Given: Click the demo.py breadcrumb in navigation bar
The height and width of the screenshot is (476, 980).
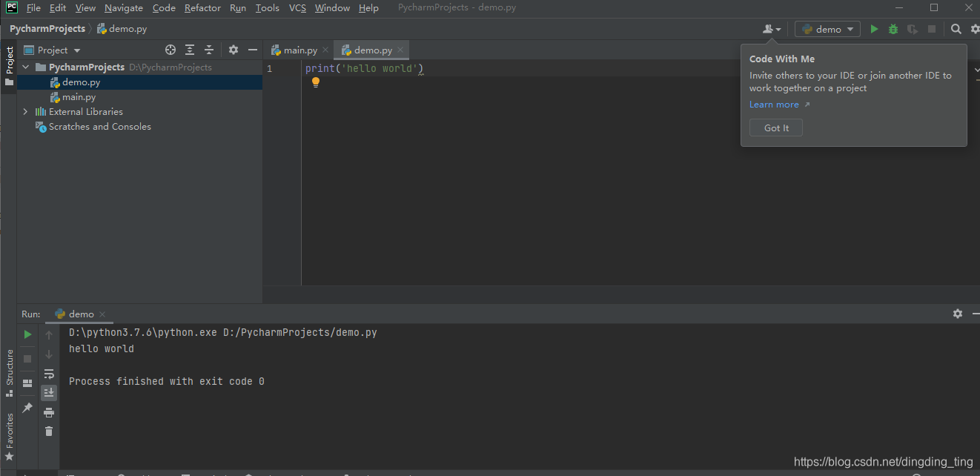Looking at the screenshot, I should [122, 29].
